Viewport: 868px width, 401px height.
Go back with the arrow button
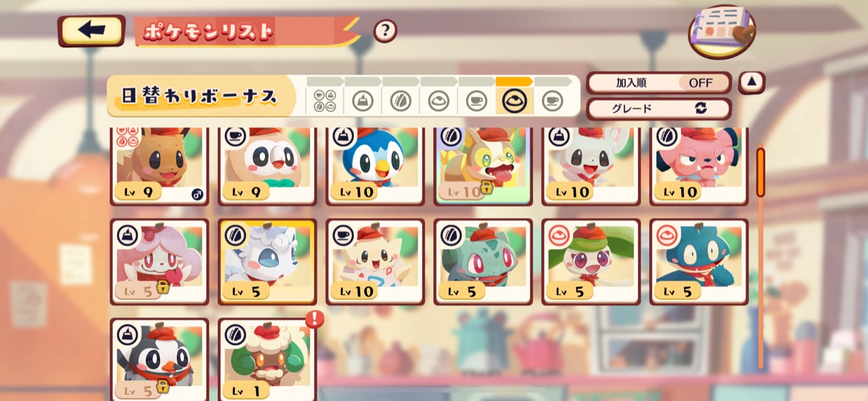point(92,31)
